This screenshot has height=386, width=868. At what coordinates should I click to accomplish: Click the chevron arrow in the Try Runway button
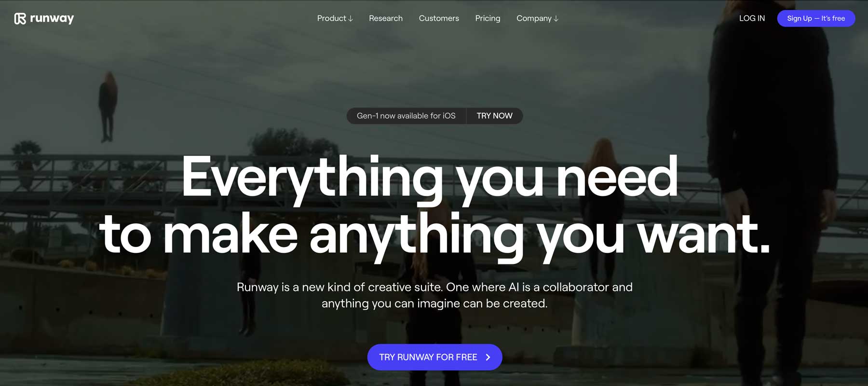click(488, 357)
